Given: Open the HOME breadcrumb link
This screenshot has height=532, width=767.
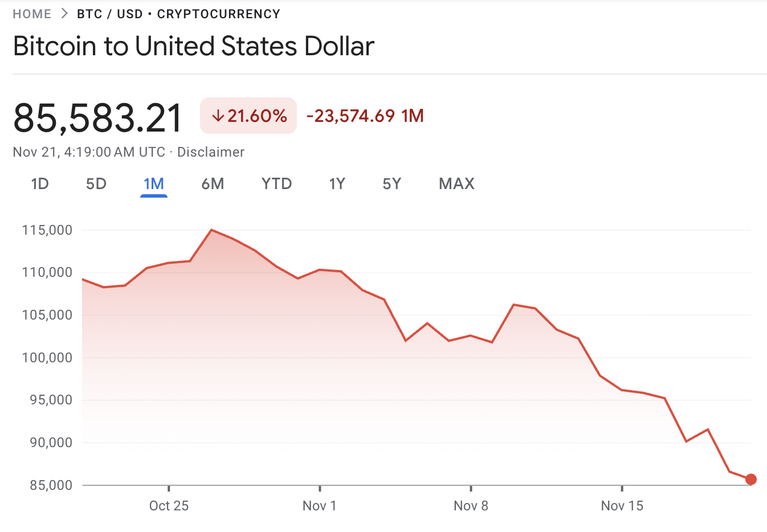Looking at the screenshot, I should [32, 14].
